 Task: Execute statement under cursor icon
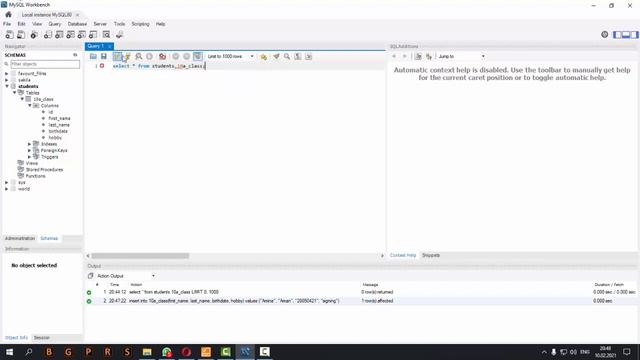tap(127, 56)
